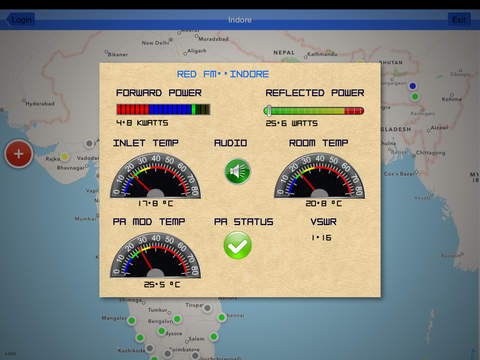Tap the red plus button on map
Viewport: 480px width, 360px height.
pos(19,154)
